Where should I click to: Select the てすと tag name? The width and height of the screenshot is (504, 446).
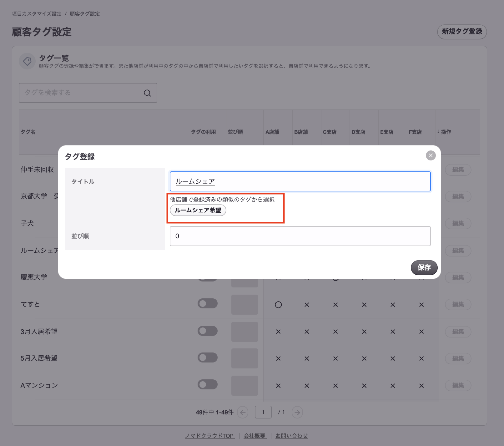(x=30, y=304)
